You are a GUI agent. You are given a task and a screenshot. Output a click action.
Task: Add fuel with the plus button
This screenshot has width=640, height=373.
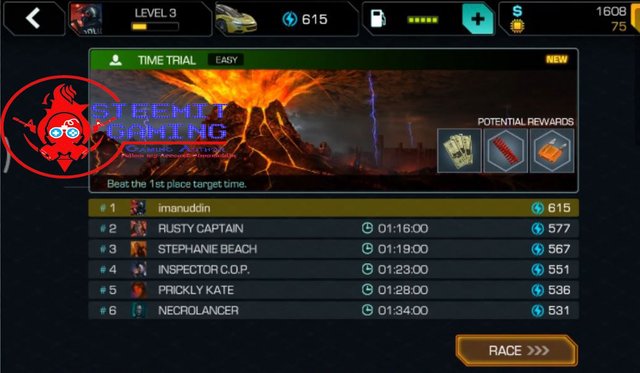pos(478,19)
